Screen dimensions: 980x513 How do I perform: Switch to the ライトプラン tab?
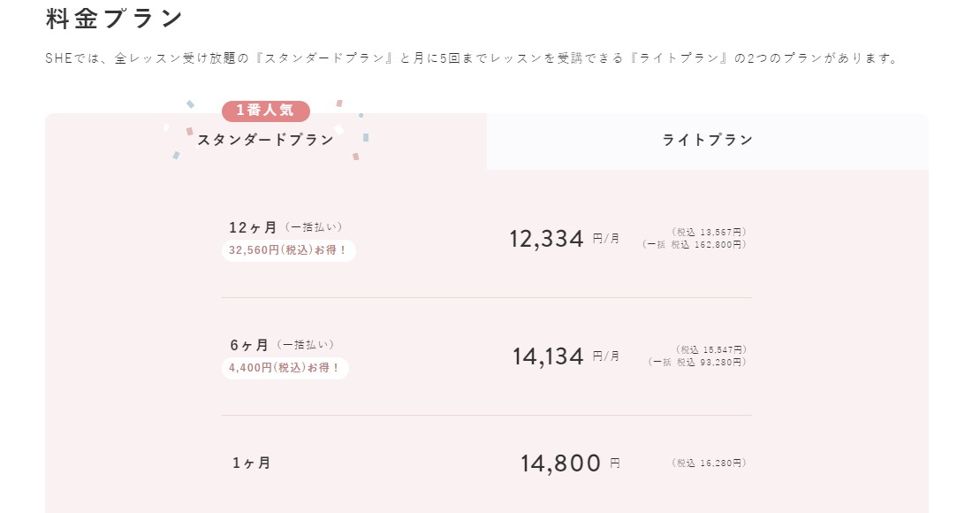point(707,140)
